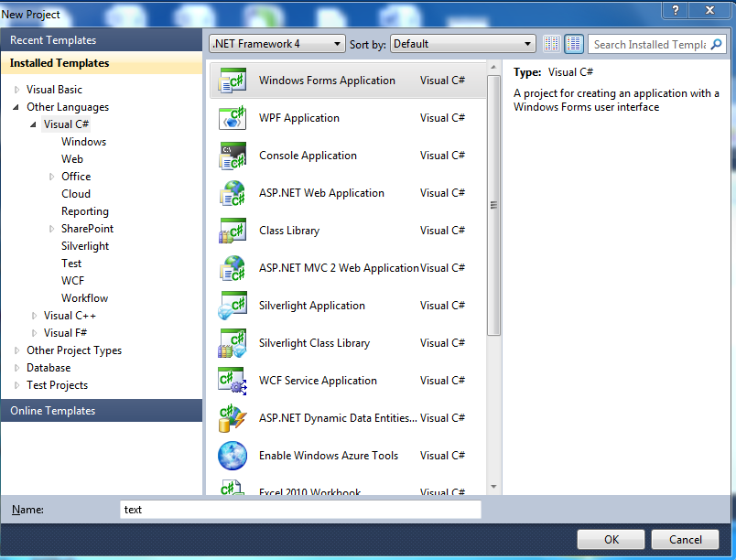Click the template list scroll up arrow
736x560 pixels.
(493, 68)
